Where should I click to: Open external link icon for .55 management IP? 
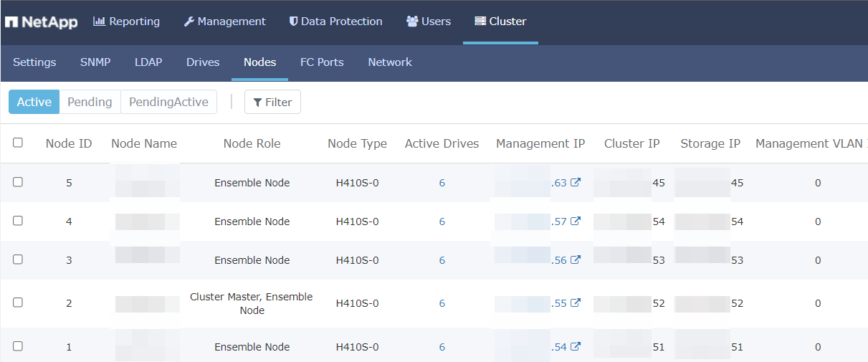[x=576, y=303]
